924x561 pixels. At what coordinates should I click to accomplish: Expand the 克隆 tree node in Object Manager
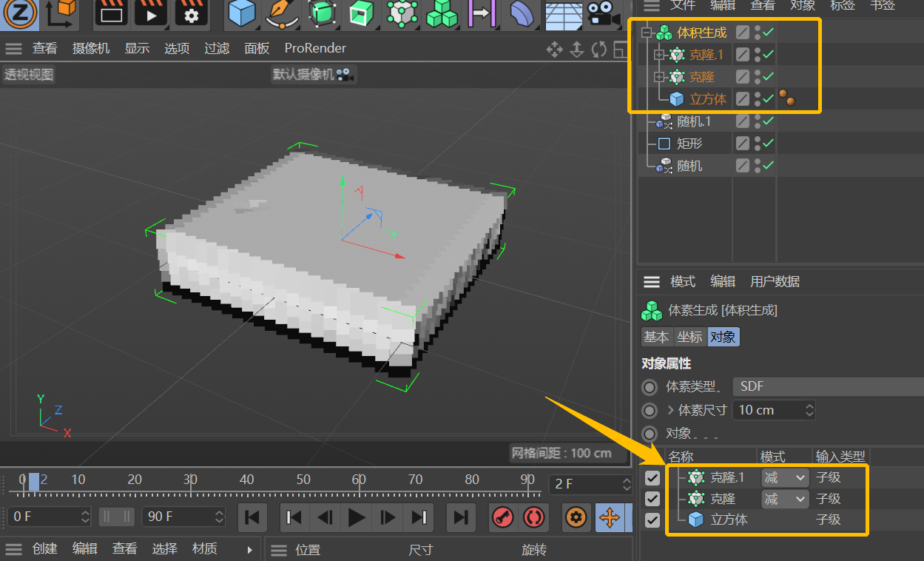pyautogui.click(x=660, y=77)
